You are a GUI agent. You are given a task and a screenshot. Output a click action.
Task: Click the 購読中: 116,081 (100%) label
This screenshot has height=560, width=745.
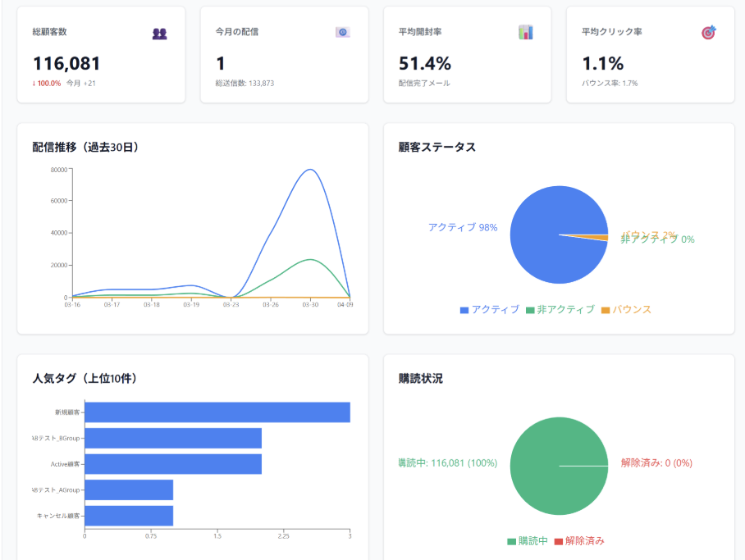pos(449,463)
